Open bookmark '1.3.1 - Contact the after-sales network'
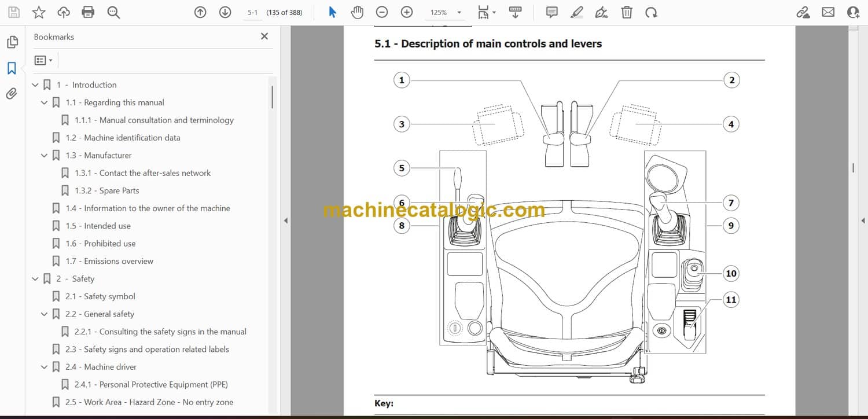868x419 pixels. (142, 173)
